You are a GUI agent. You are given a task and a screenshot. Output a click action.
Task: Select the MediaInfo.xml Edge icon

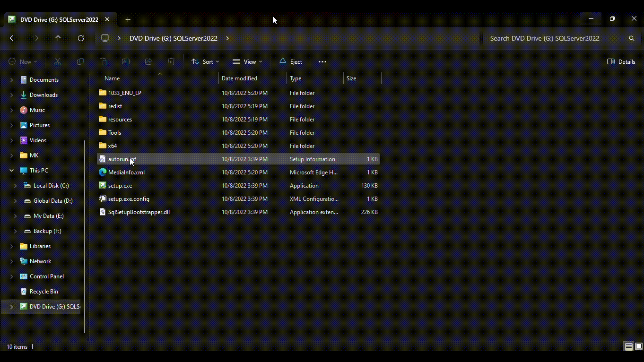click(103, 172)
